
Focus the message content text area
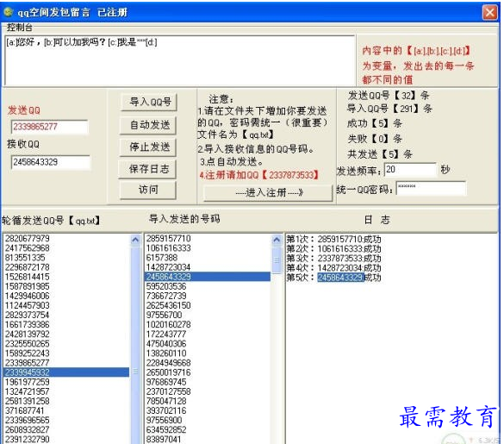[x=180, y=60]
